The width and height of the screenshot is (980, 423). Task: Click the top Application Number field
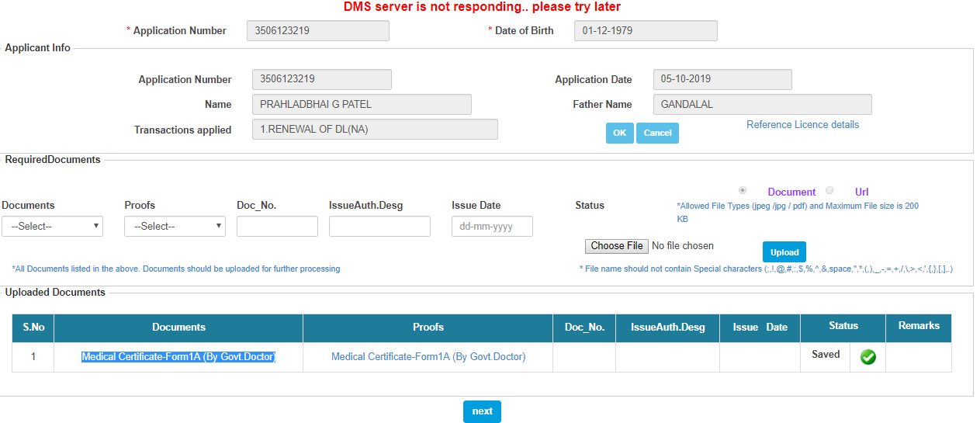click(318, 30)
